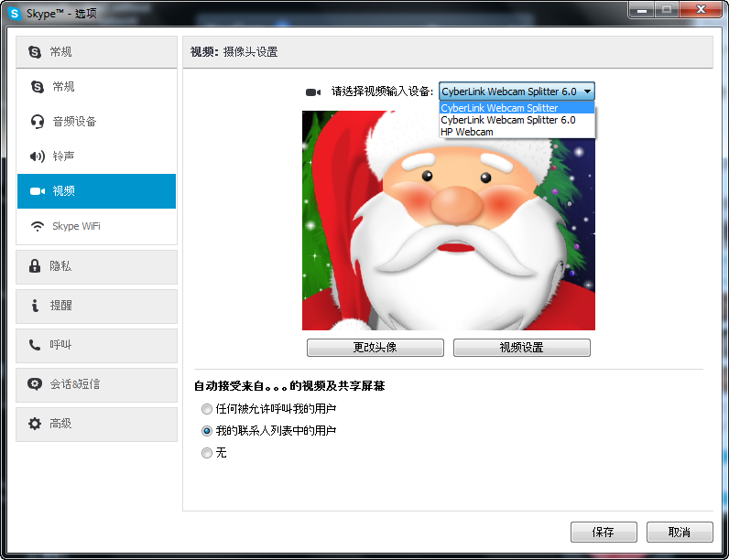
Task: Click the camera icon in 视频 sidebar item
Action: [x=38, y=191]
